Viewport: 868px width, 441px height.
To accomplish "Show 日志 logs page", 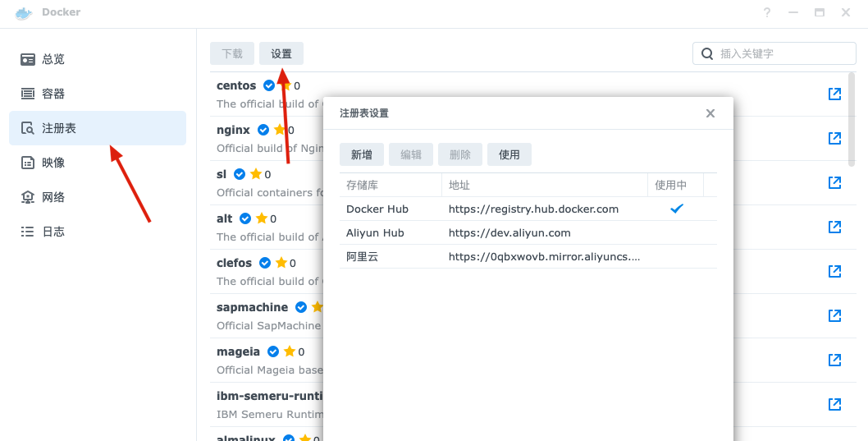I will (x=53, y=232).
